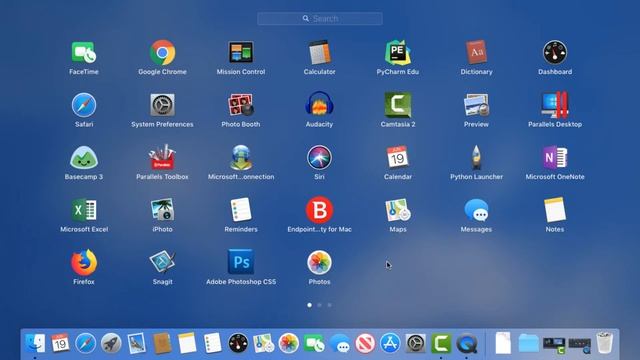Open Finder in the Dock
Image resolution: width=640 pixels, height=360 pixels.
click(x=35, y=343)
